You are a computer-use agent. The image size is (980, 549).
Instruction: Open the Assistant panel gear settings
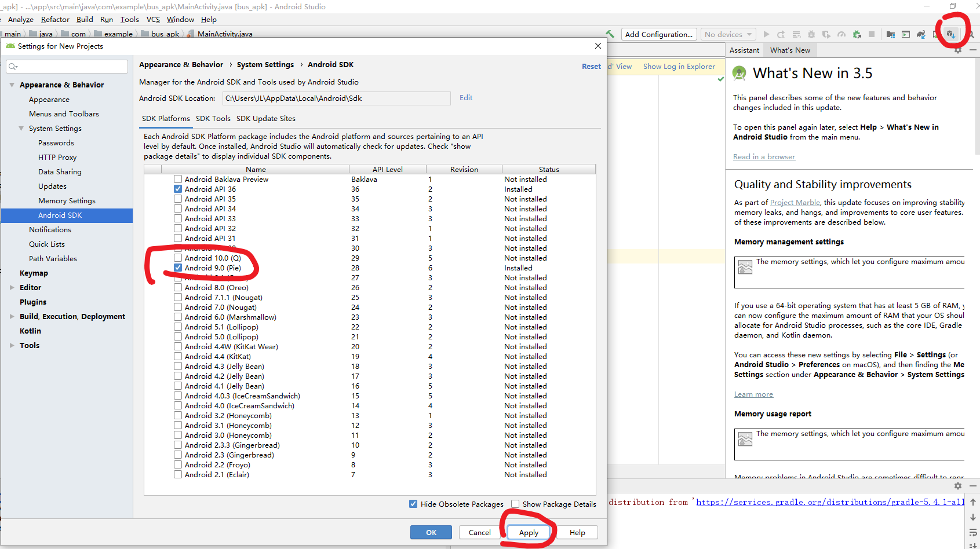point(957,50)
